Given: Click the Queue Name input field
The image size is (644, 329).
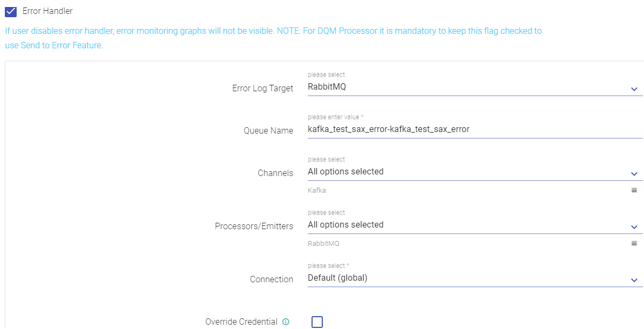Looking at the screenshot, I should [x=475, y=130].
